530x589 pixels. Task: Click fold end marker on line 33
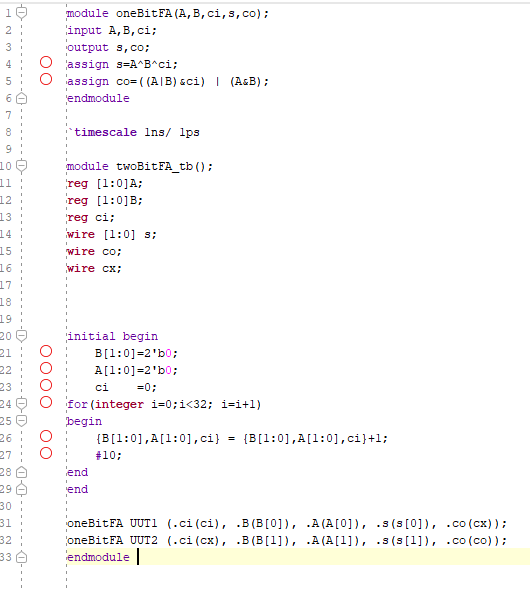pyautogui.click(x=22, y=557)
